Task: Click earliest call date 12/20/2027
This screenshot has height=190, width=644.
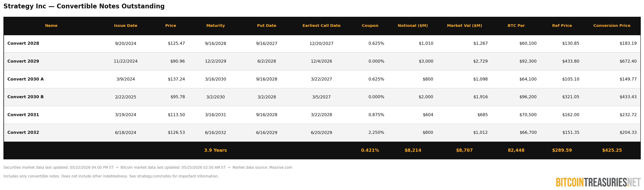Action: coord(322,44)
